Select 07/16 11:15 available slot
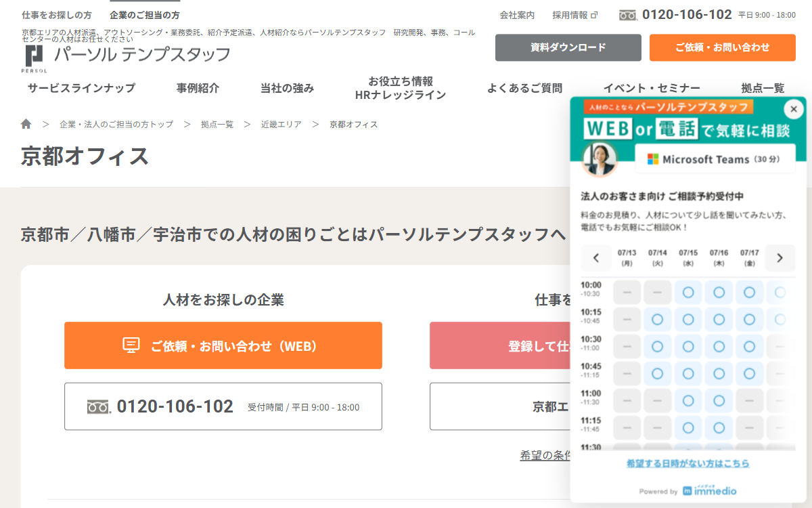This screenshot has height=508, width=812. coord(719,428)
